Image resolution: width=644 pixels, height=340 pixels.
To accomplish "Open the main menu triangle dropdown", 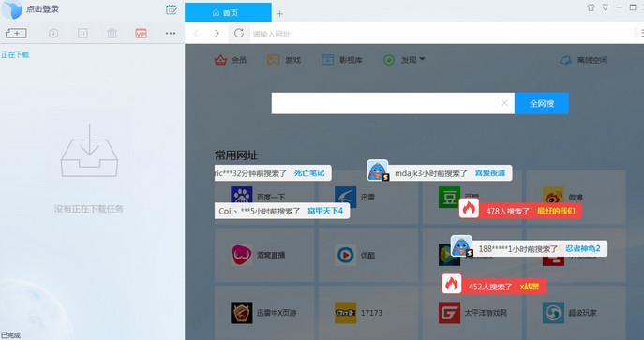I will [x=605, y=7].
